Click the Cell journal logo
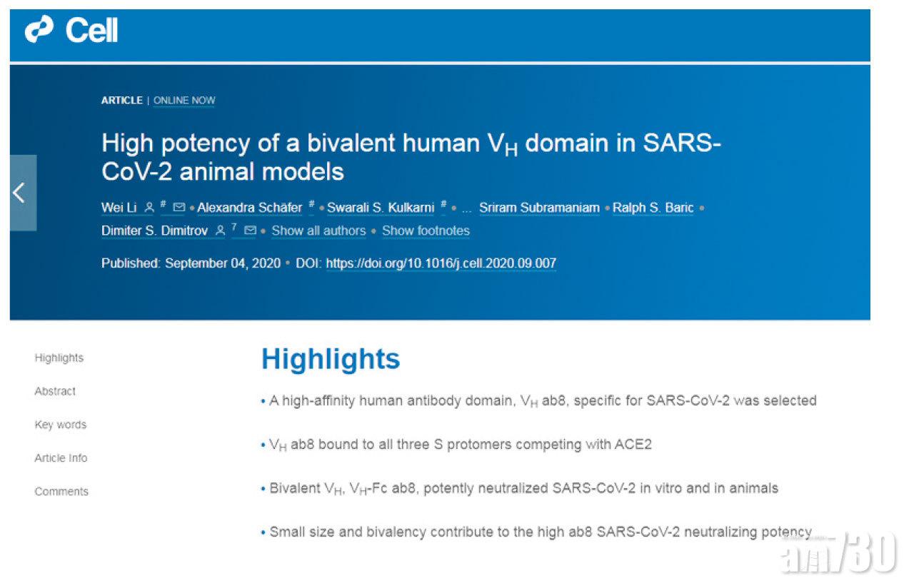 click(71, 31)
